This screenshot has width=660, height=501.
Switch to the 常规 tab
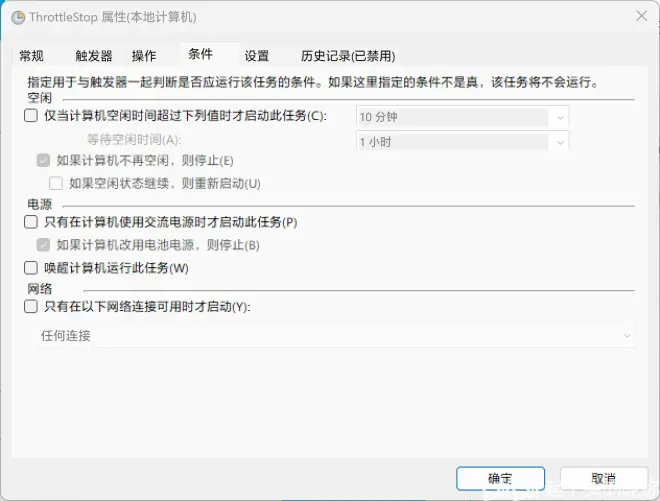click(32, 56)
